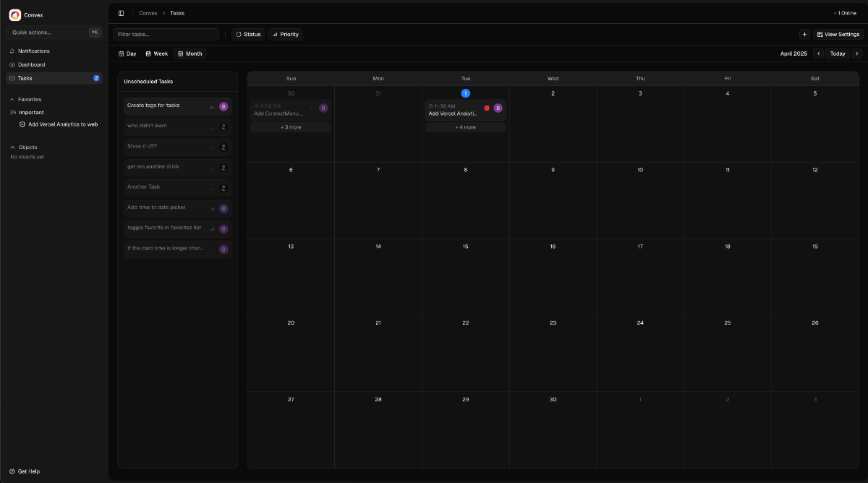This screenshot has height=483, width=868.
Task: Click the 'April 2025' month label
Action: pos(793,54)
